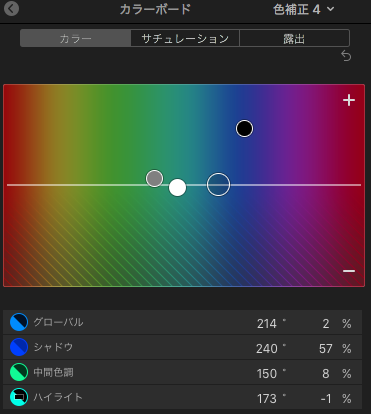The width and height of the screenshot is (371, 414).
Task: Click the back arrow icon
Action: (x=12, y=9)
